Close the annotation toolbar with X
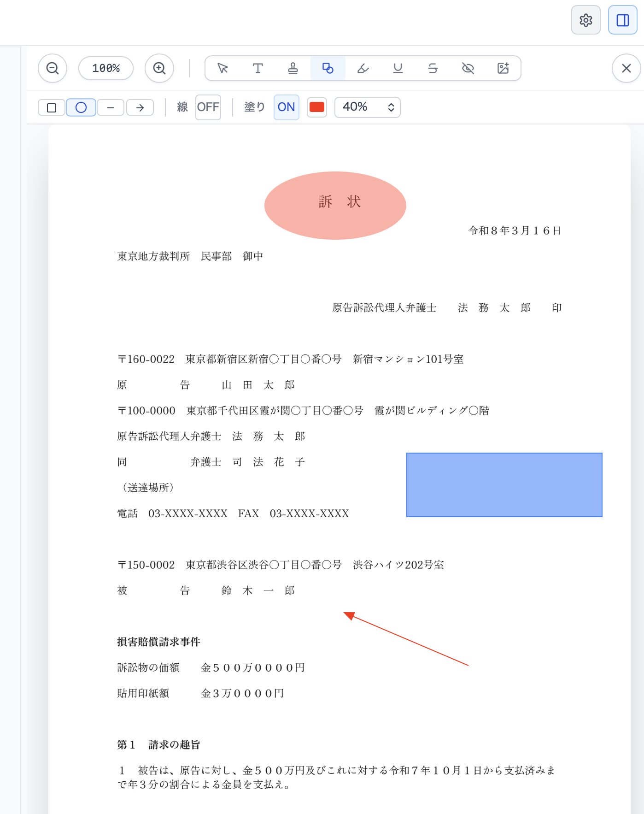The height and width of the screenshot is (814, 644). pyautogui.click(x=626, y=68)
